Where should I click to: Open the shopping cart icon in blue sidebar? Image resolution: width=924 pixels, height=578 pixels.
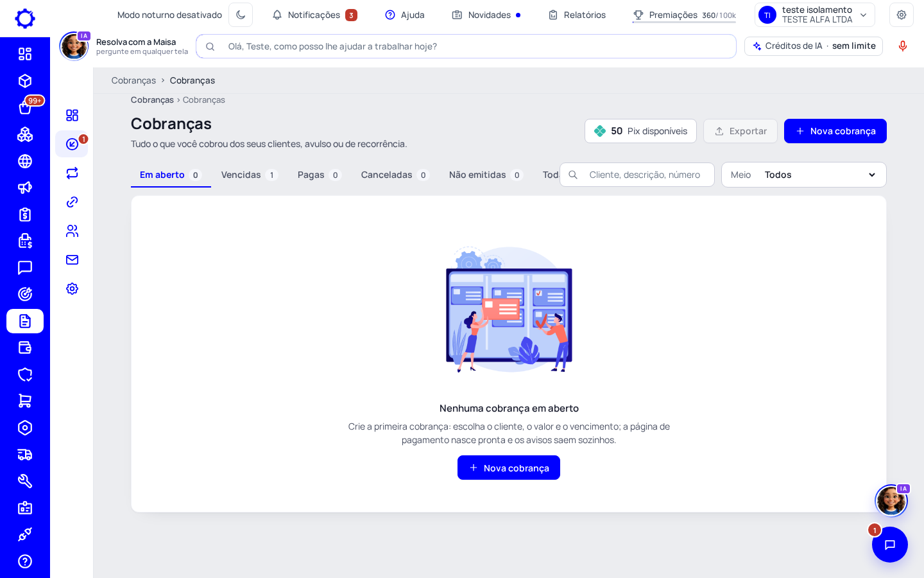point(25,401)
